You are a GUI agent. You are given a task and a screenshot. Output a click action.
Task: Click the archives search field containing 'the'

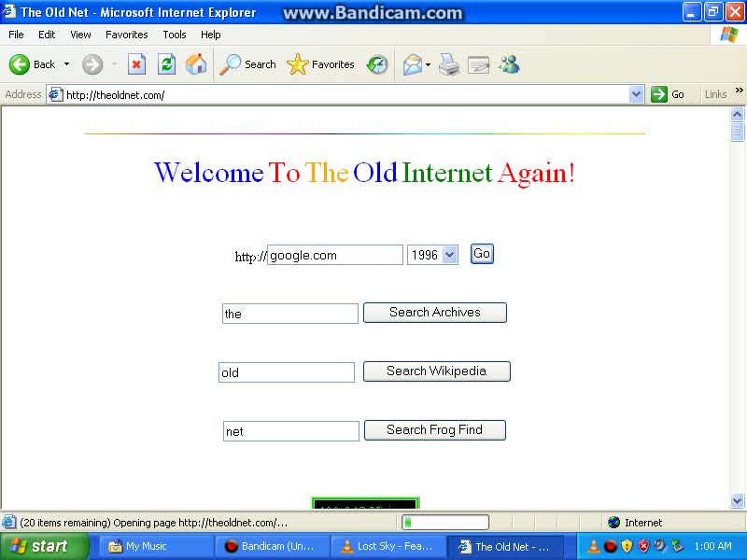tap(290, 314)
